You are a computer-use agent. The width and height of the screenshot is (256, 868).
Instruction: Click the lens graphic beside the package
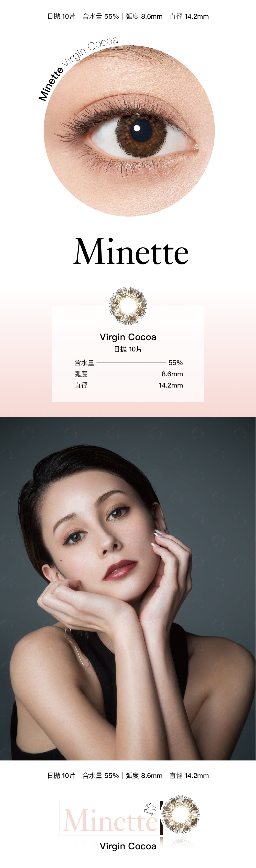tap(181, 815)
